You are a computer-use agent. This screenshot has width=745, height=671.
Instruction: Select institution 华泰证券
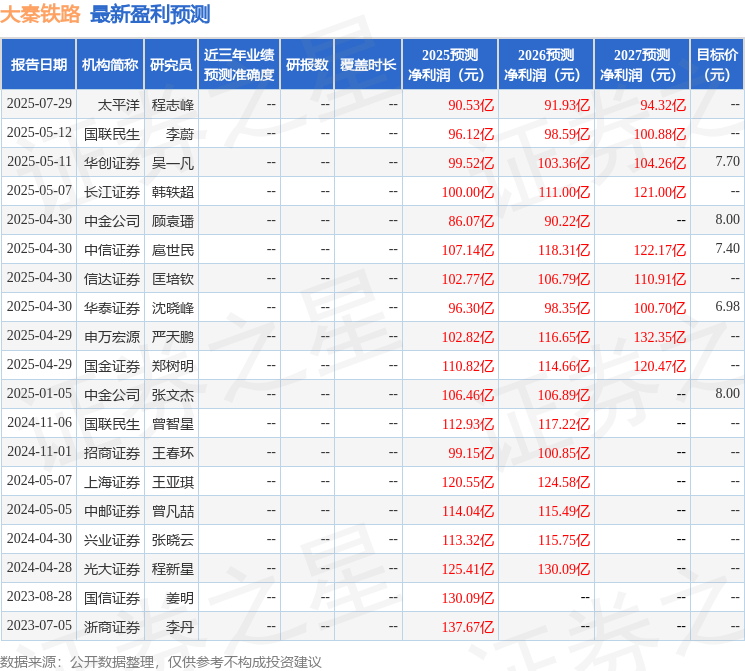(x=112, y=308)
